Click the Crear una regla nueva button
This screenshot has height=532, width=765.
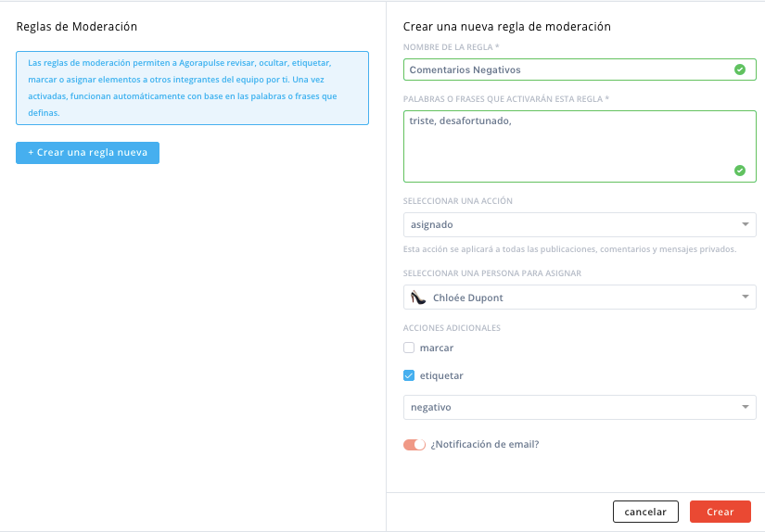click(x=87, y=153)
